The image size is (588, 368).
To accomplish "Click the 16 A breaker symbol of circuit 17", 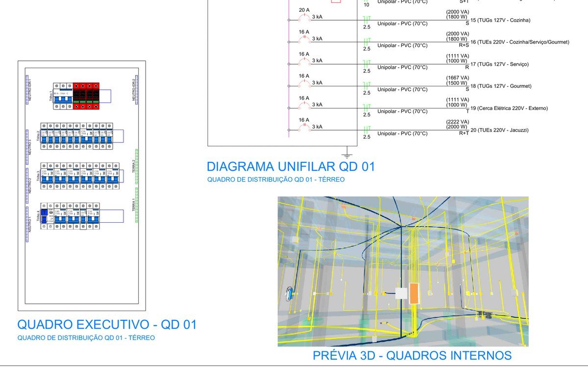I will coord(305,60).
